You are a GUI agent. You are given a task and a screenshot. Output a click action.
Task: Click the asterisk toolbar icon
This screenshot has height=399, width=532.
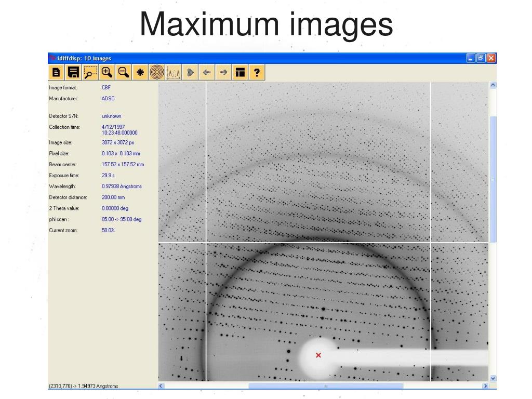coord(140,72)
